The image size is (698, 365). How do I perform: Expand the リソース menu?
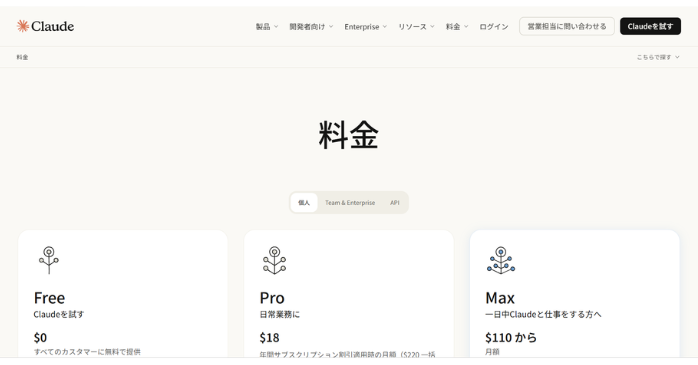click(x=416, y=27)
